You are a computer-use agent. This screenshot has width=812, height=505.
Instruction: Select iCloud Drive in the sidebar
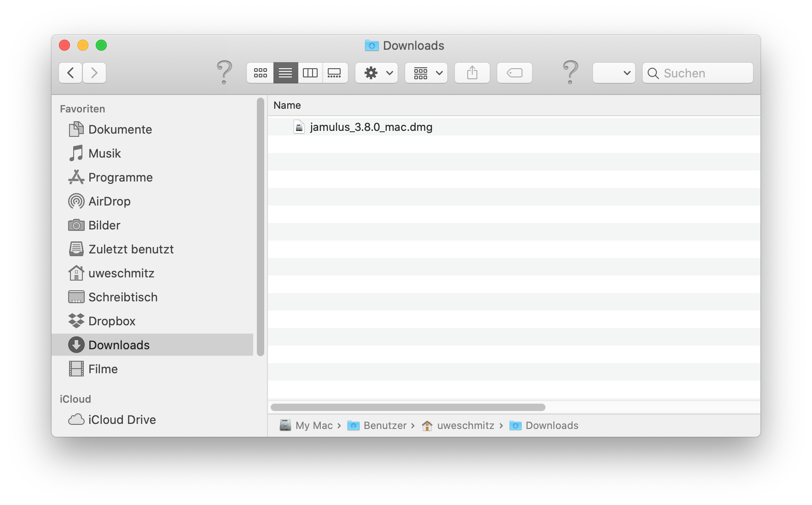click(122, 420)
